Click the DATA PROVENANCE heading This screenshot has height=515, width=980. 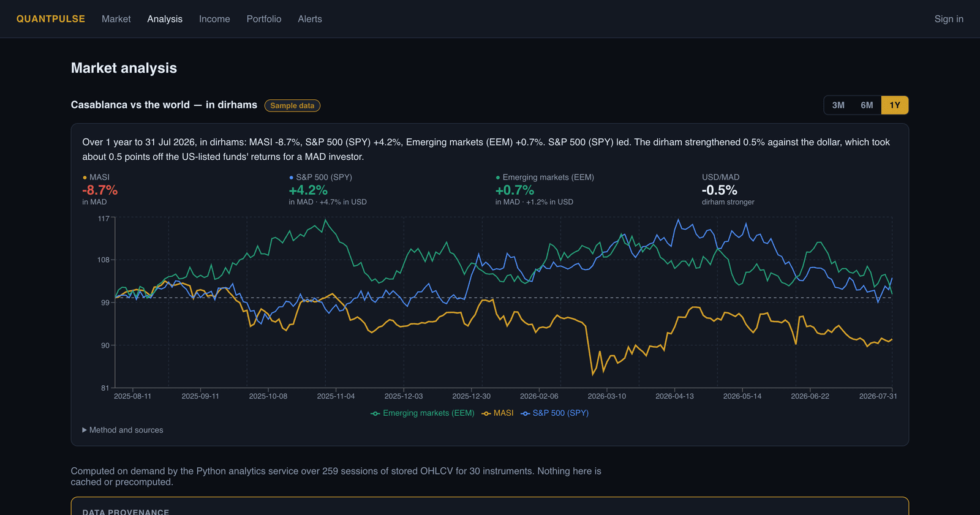[126, 511]
